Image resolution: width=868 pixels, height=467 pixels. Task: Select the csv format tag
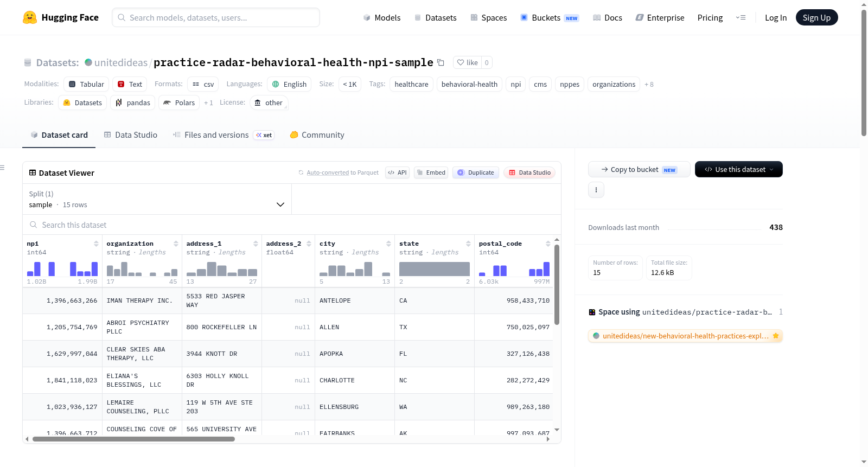pos(203,84)
